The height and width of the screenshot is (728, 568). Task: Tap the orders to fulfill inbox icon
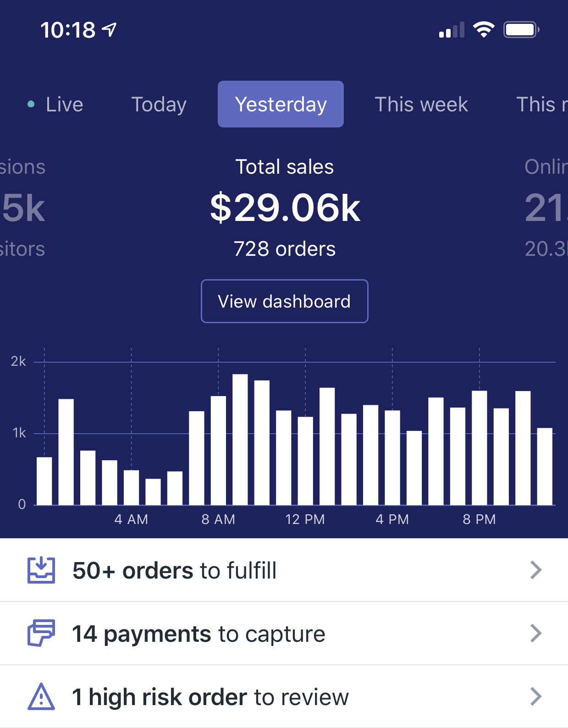click(x=41, y=570)
